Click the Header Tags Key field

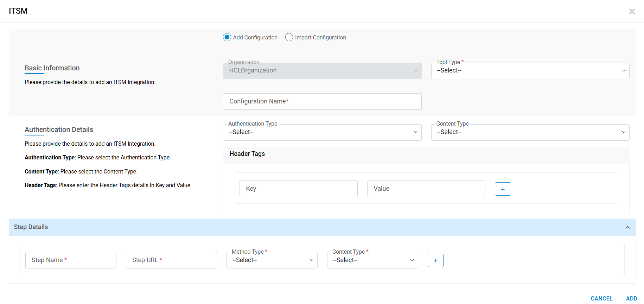coord(298,189)
